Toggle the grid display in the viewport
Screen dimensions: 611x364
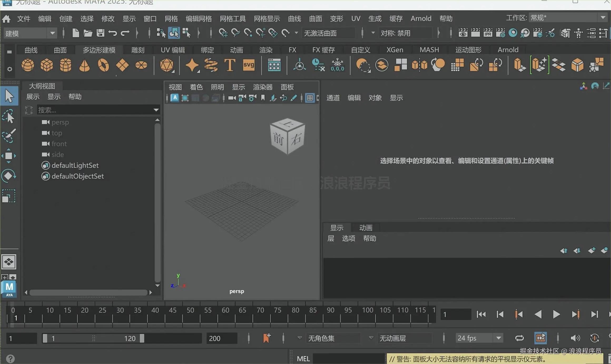click(310, 98)
